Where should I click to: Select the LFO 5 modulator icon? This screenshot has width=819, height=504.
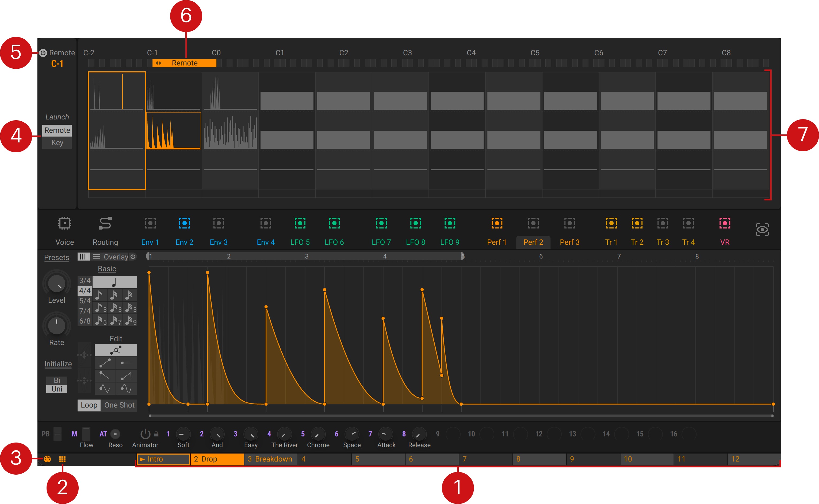(300, 223)
